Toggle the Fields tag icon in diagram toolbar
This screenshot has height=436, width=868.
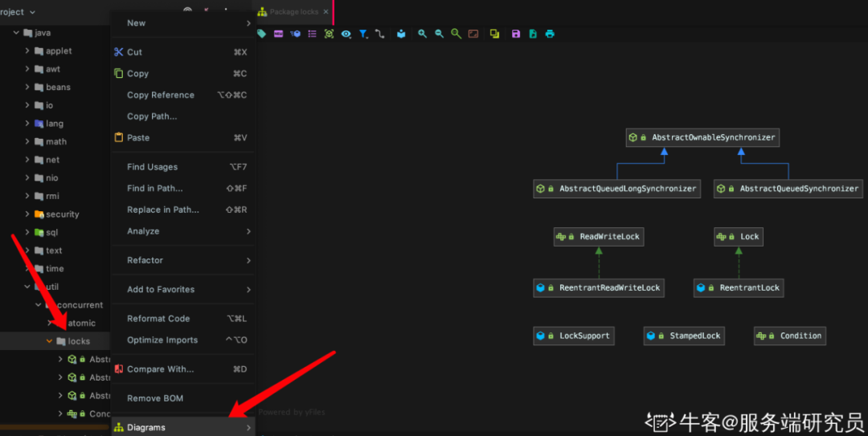[262, 34]
